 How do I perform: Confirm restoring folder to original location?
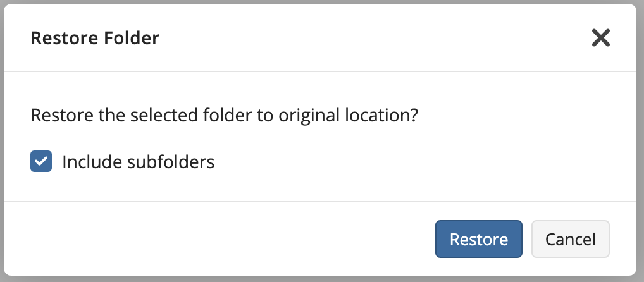pos(478,239)
